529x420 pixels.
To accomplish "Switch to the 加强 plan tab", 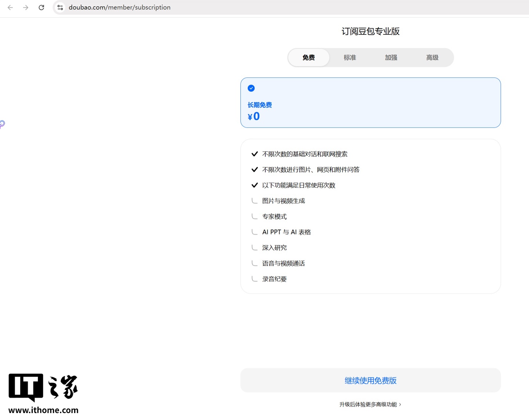I will [x=391, y=58].
